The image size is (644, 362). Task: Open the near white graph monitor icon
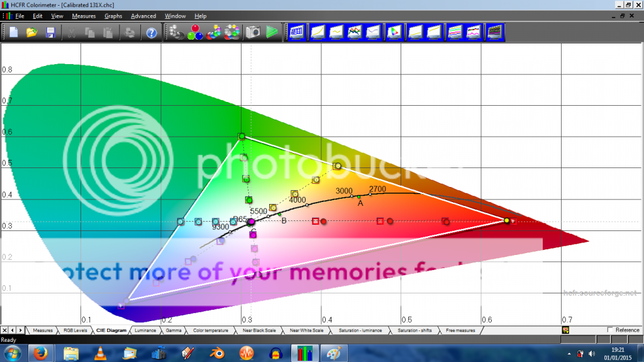click(x=434, y=32)
